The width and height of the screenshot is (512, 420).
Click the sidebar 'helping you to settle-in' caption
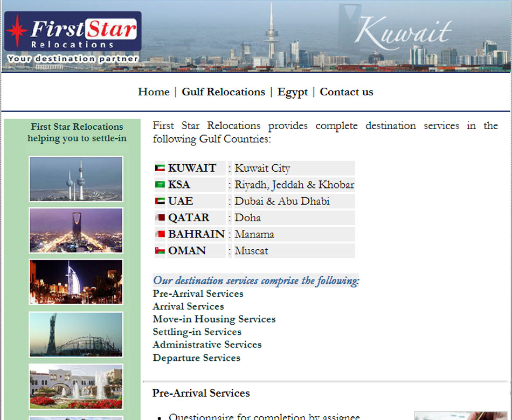(x=77, y=138)
